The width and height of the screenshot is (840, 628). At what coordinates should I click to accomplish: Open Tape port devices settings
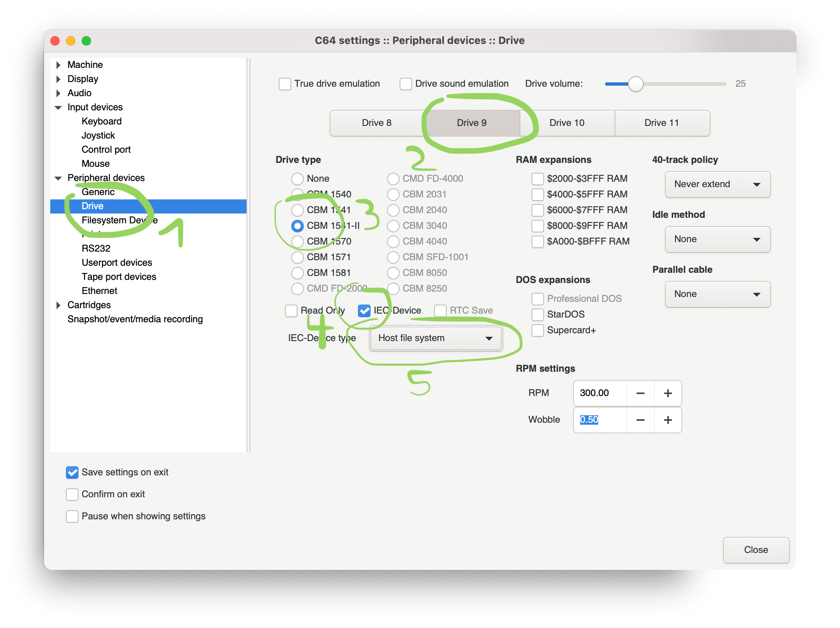119,277
